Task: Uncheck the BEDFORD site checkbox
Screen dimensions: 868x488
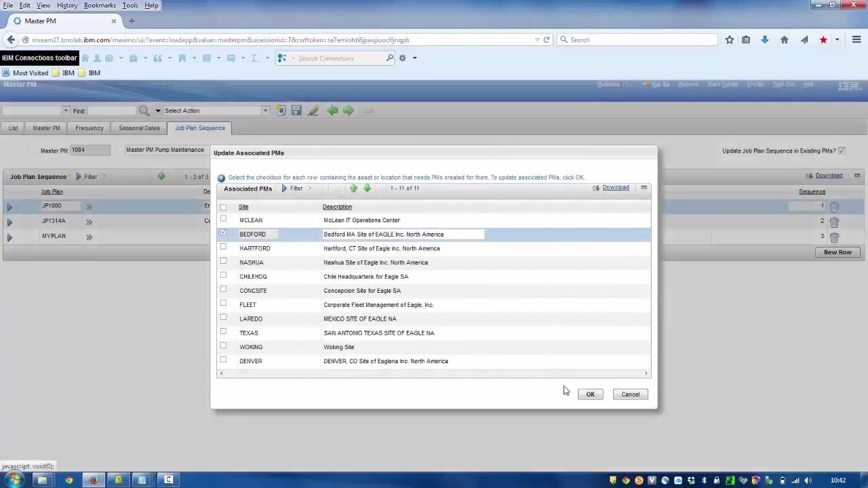Action: [x=223, y=233]
